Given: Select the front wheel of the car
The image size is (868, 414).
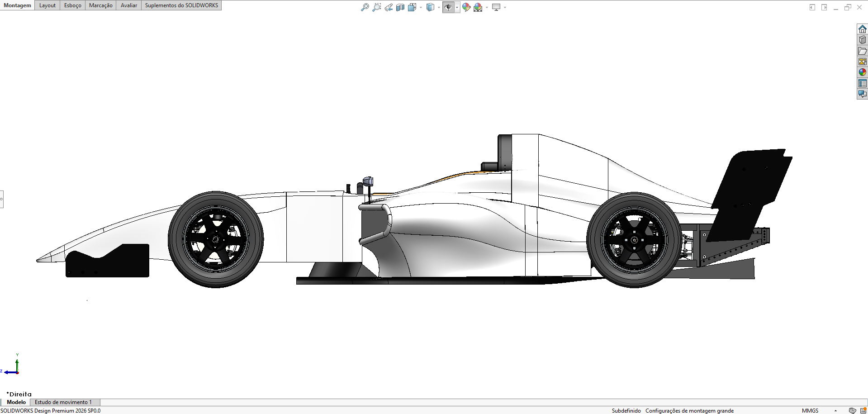Looking at the screenshot, I should (216, 239).
